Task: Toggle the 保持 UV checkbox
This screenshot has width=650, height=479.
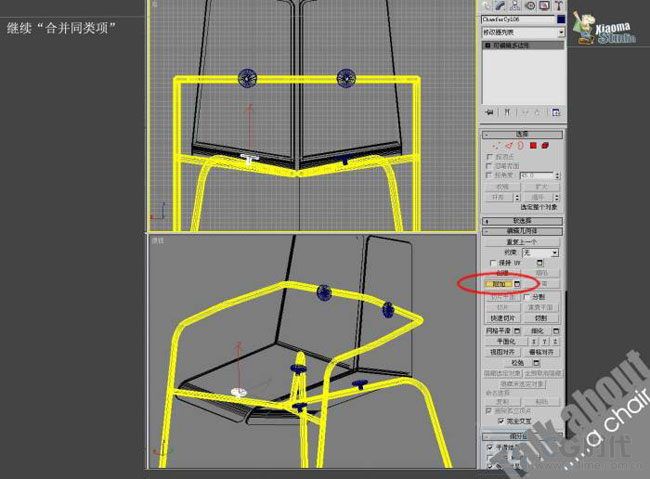Action: (492, 263)
